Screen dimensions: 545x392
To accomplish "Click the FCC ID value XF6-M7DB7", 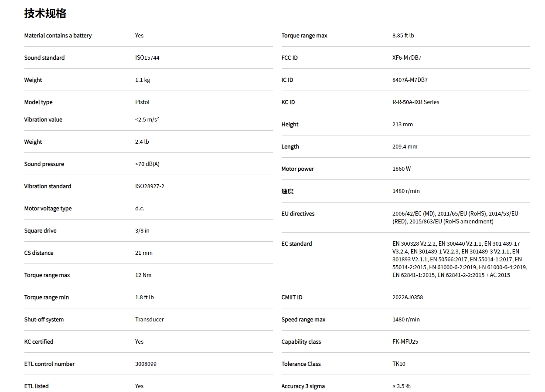I will tap(407, 57).
